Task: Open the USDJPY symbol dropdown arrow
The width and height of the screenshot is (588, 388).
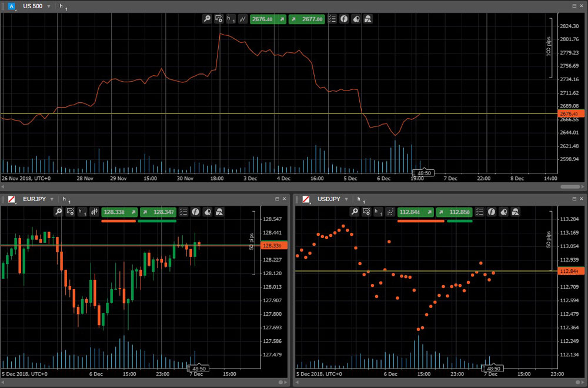Action: tap(346, 199)
